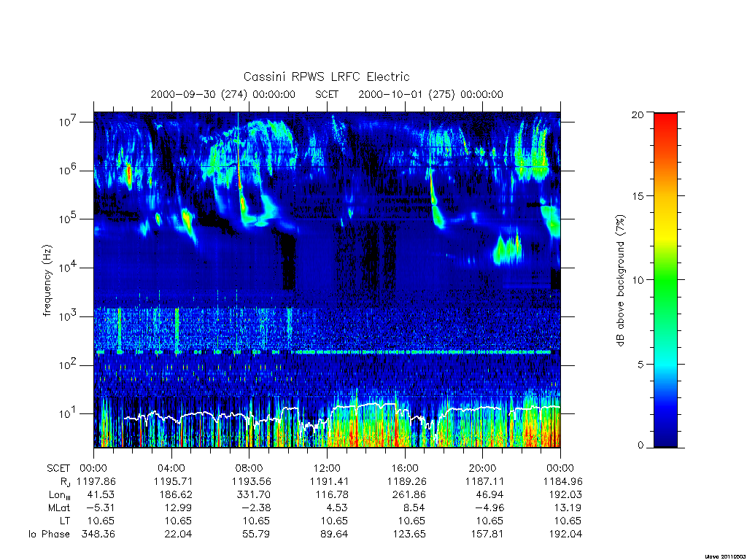Click the SCET time label 20:00

click(483, 468)
